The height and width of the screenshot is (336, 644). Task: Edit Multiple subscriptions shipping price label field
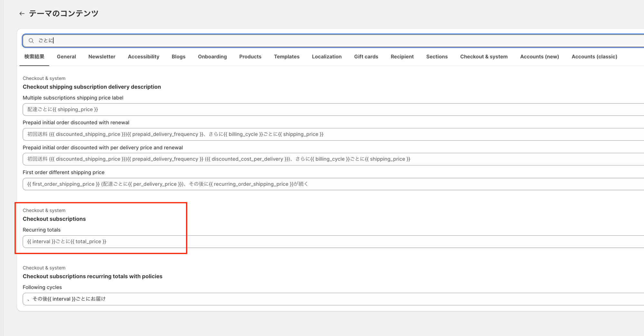[x=322, y=110]
